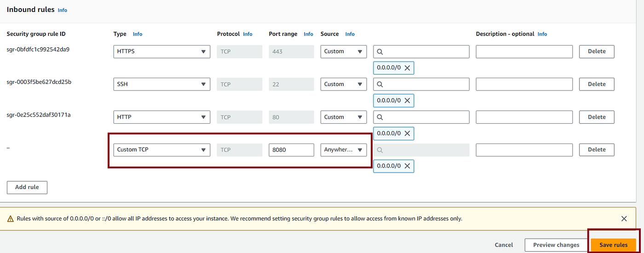This screenshot has height=253, width=644.
Task: Remove the 0.0.0.0/0 chip on SSH rule
Action: pyautogui.click(x=407, y=100)
